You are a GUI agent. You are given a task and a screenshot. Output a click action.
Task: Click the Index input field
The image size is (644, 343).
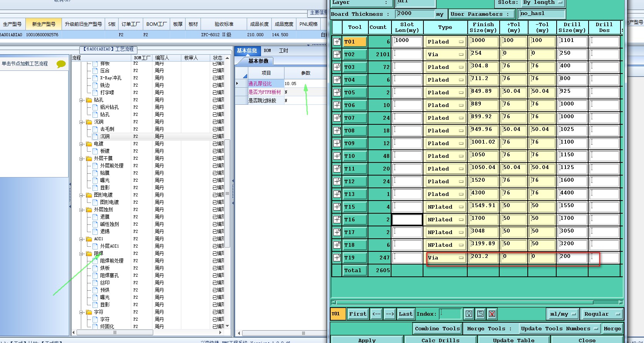point(450,314)
